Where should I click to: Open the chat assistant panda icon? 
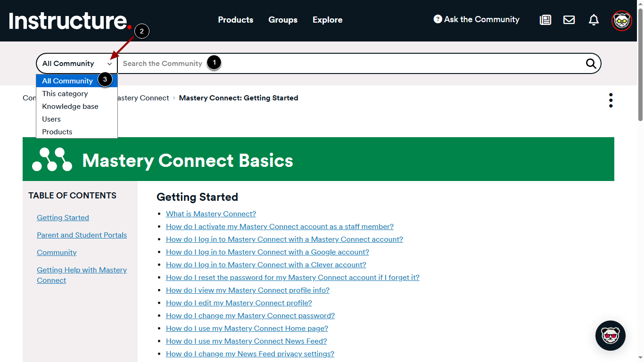(x=610, y=335)
